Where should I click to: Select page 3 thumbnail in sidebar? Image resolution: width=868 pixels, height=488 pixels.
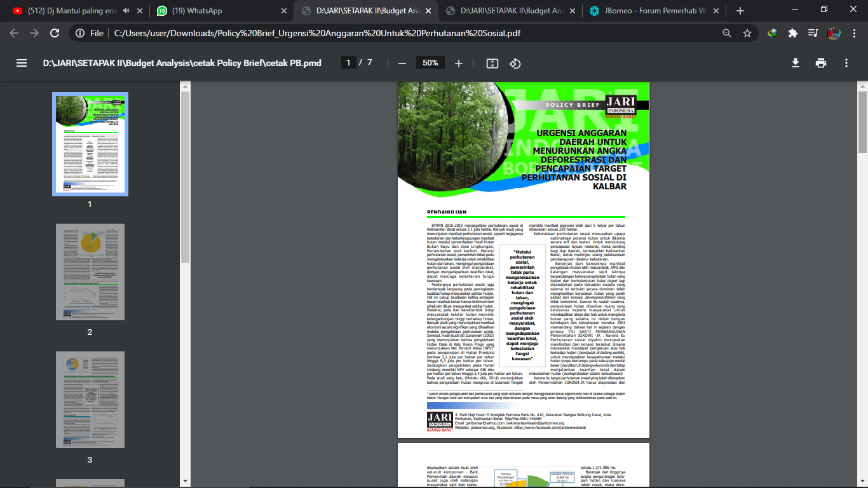coord(90,400)
